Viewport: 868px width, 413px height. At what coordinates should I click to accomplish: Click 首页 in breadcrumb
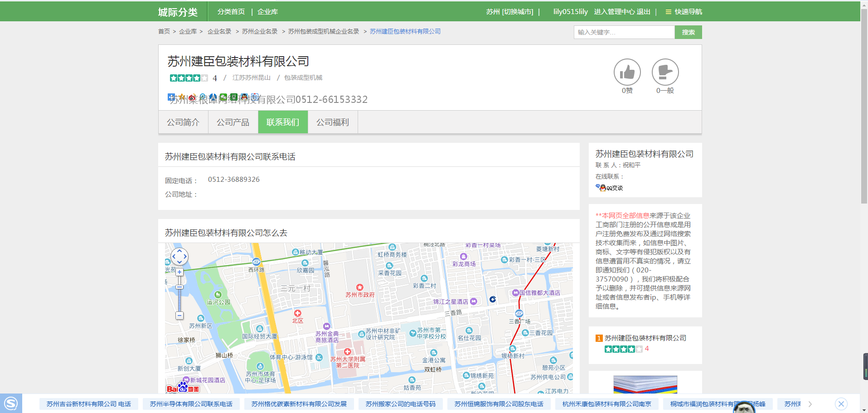click(164, 31)
